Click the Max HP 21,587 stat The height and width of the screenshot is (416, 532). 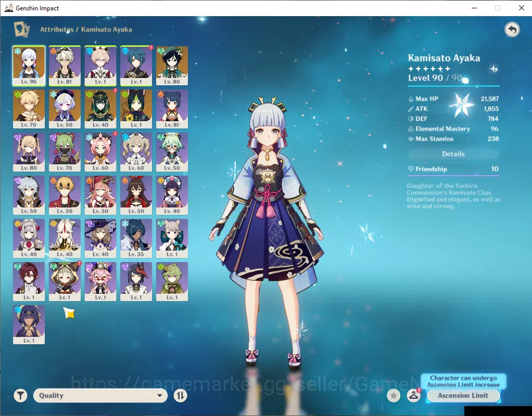[453, 99]
